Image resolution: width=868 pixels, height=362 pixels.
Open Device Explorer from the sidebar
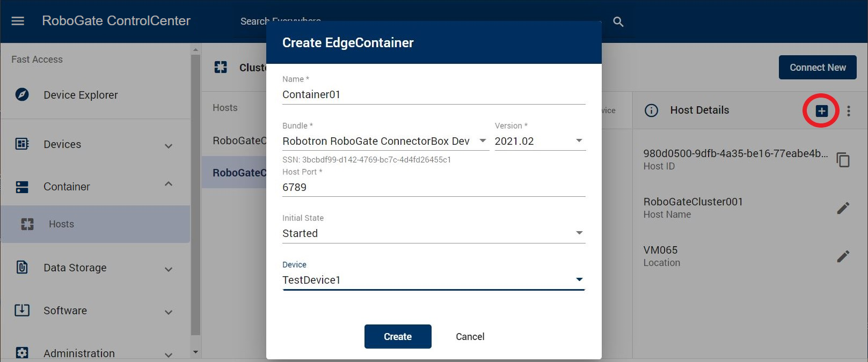[x=81, y=95]
